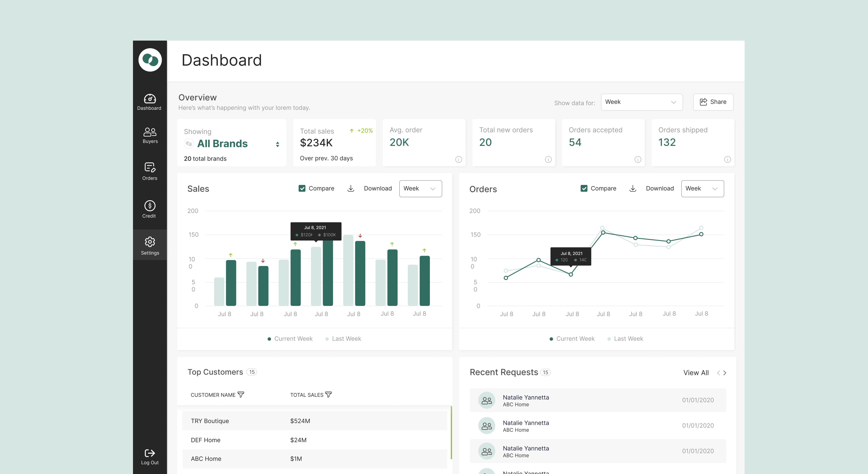The height and width of the screenshot is (474, 868).
Task: Click the Top Customers scrollbar
Action: pos(451,433)
